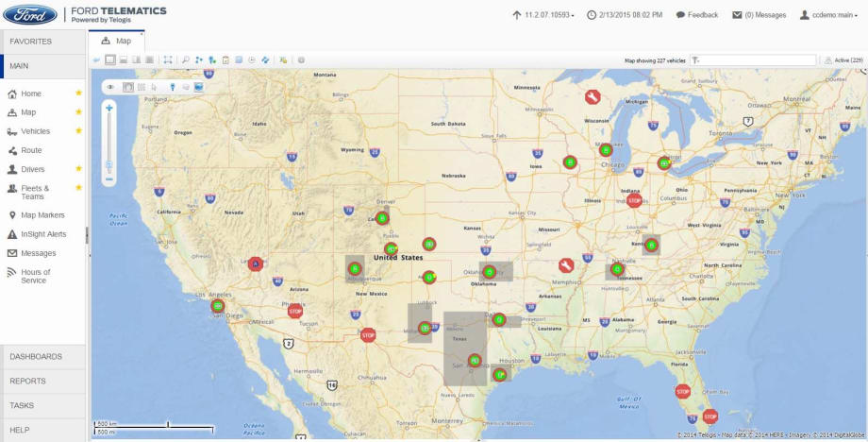Screen dimensions: 868x442
Task: Open the magnifier search tool
Action: pos(186,59)
